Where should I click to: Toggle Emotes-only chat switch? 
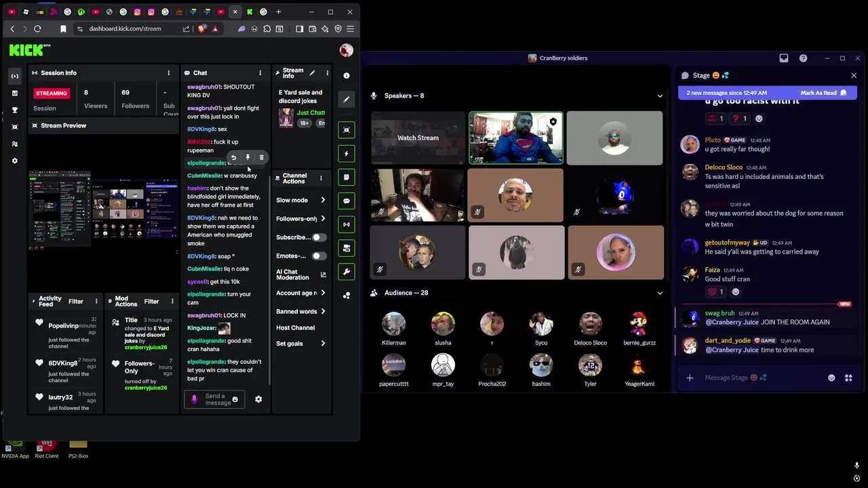click(319, 256)
